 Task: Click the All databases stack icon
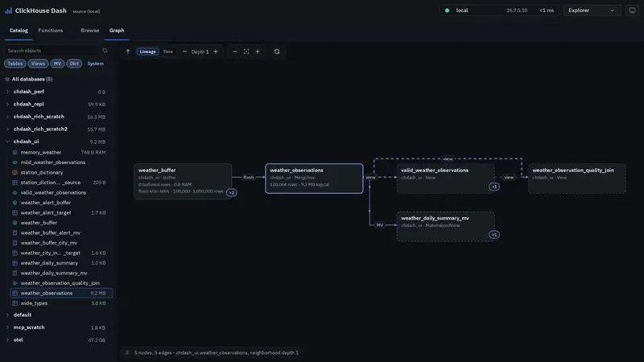point(7,79)
